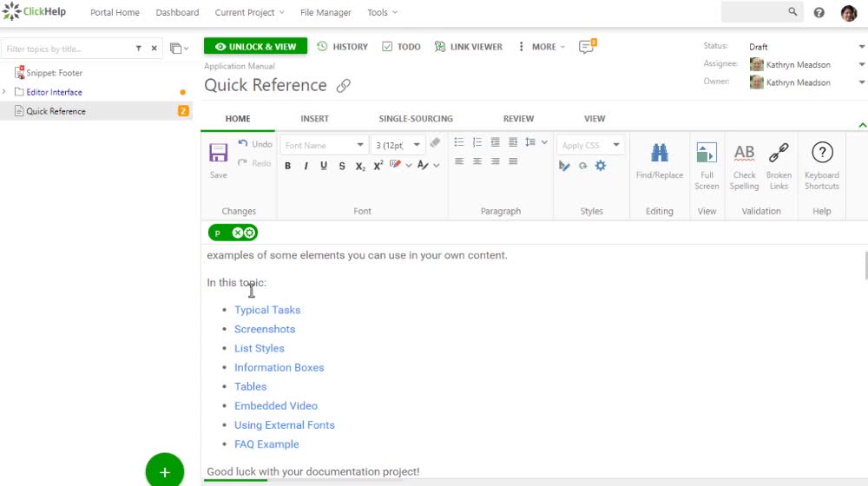
Task: Open Keyboard Shortcuts help
Action: pos(822,166)
